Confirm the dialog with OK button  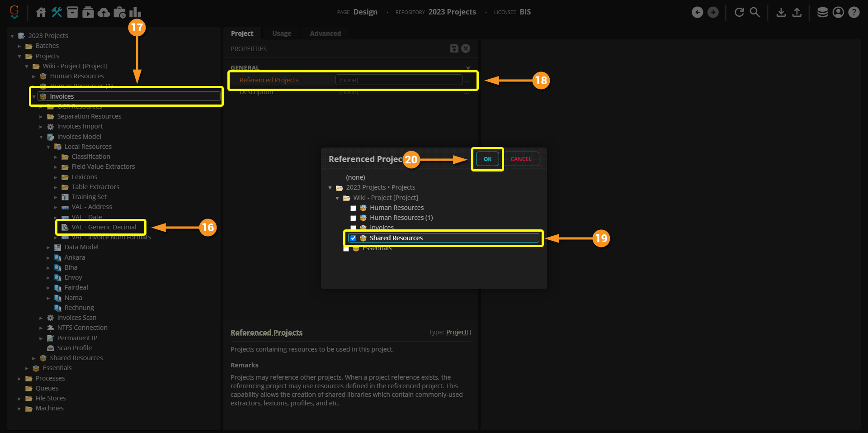click(487, 159)
